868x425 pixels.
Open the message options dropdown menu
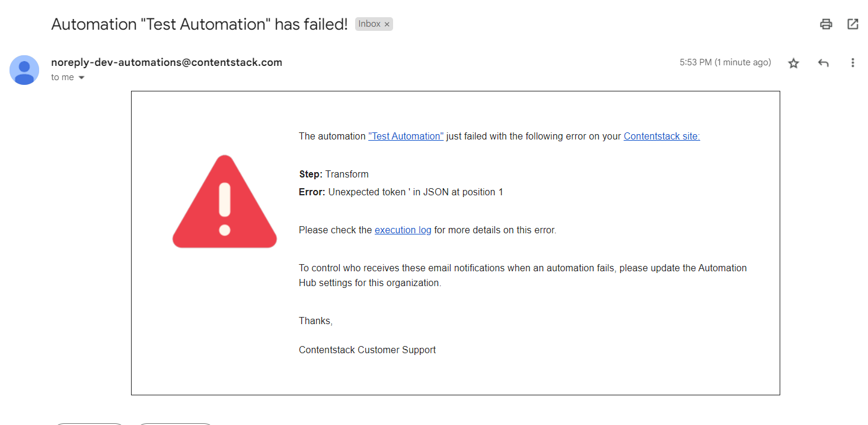coord(853,62)
